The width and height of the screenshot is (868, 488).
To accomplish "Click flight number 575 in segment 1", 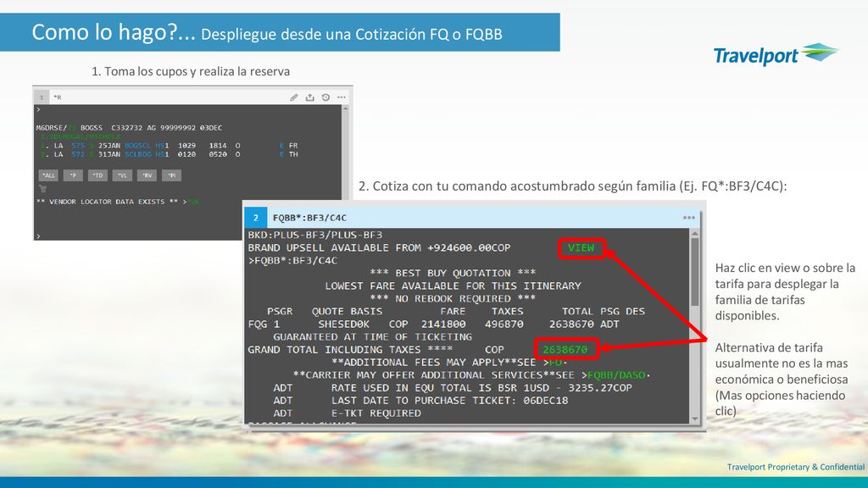I will point(78,146).
